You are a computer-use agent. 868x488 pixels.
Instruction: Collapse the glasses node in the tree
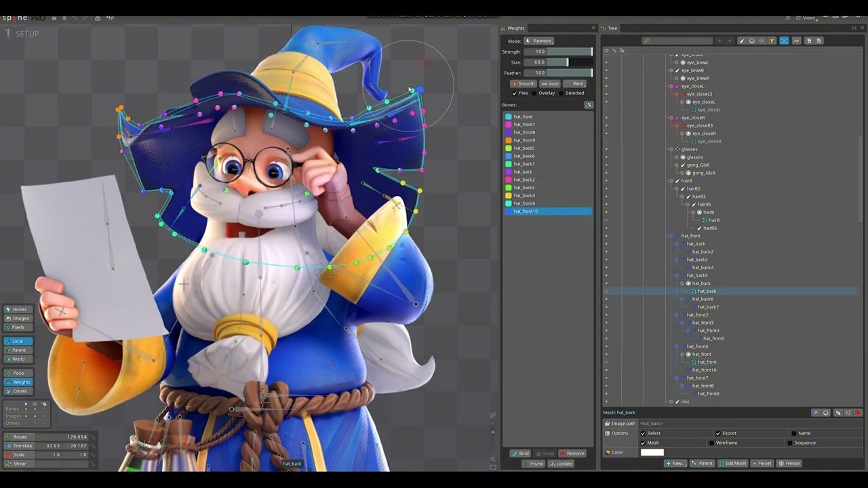(x=671, y=149)
